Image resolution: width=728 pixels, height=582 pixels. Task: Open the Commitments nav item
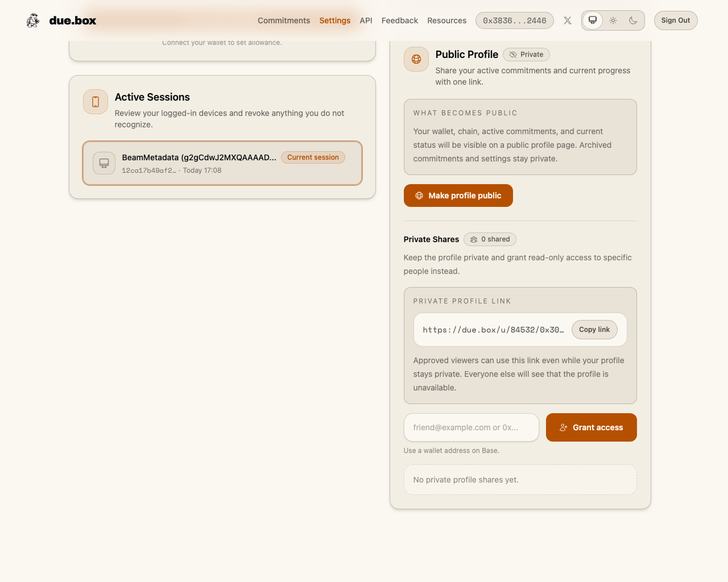[x=284, y=20]
